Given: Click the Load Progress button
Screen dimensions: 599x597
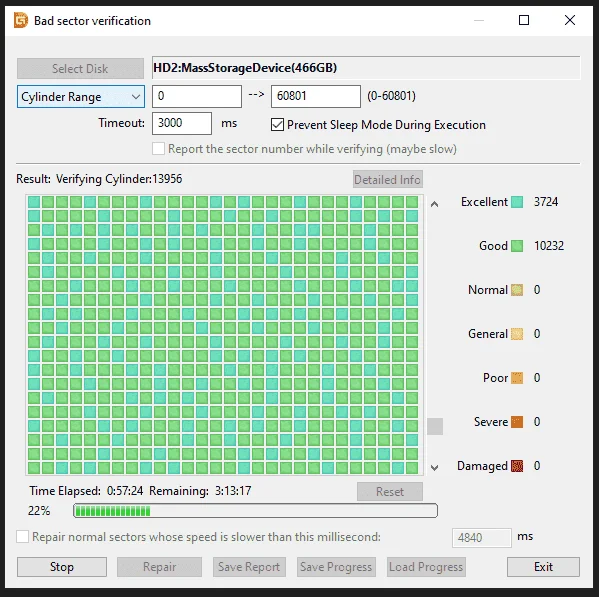Looking at the screenshot, I should point(426,567).
